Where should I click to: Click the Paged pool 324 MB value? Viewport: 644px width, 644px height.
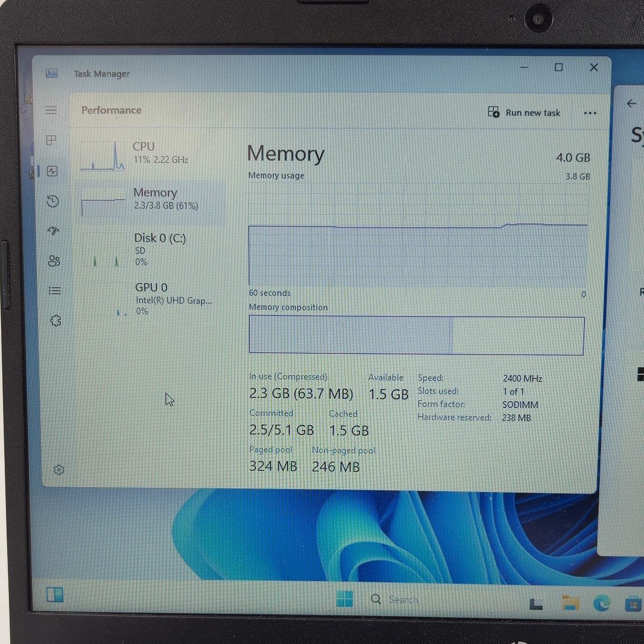pos(273,466)
